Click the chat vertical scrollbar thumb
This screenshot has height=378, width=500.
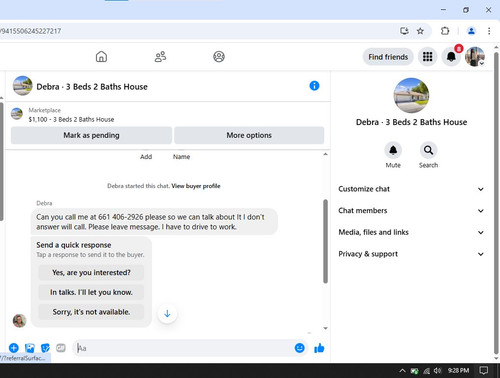pyautogui.click(x=325, y=242)
